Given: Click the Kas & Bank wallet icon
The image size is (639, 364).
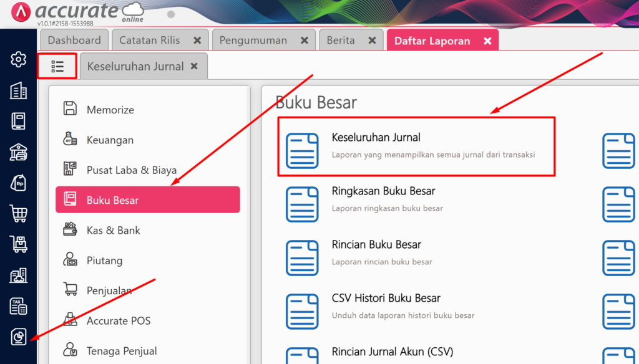Looking at the screenshot, I should (x=70, y=229).
